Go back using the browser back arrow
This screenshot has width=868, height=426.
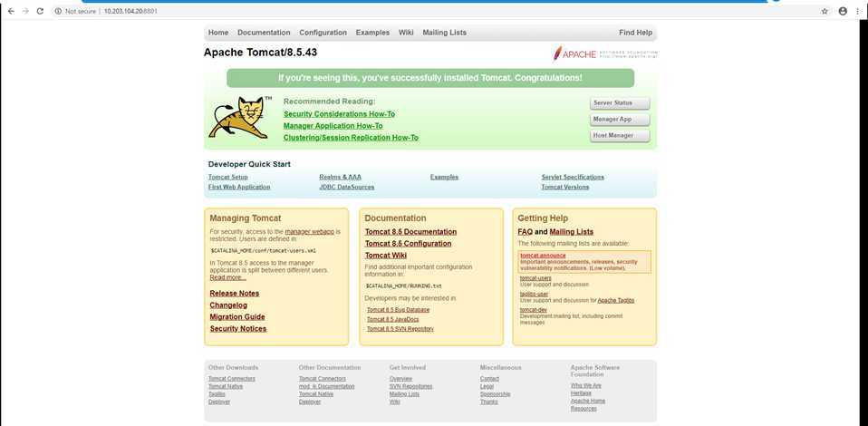(11, 11)
